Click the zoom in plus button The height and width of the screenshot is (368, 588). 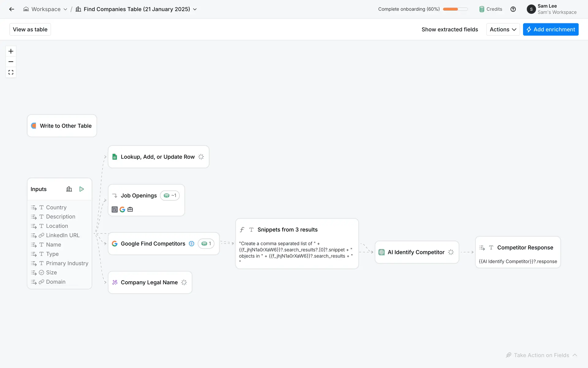11,51
